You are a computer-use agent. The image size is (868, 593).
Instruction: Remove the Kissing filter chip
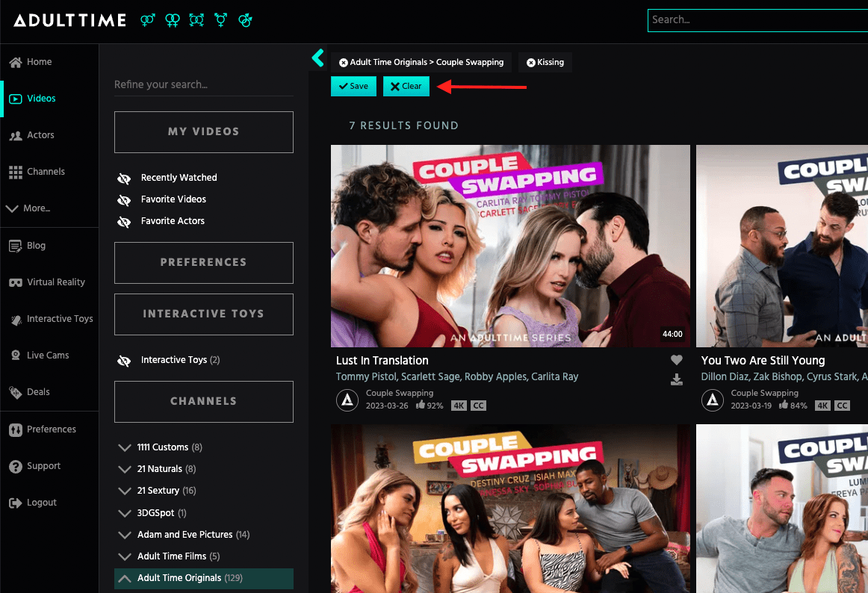coord(530,63)
